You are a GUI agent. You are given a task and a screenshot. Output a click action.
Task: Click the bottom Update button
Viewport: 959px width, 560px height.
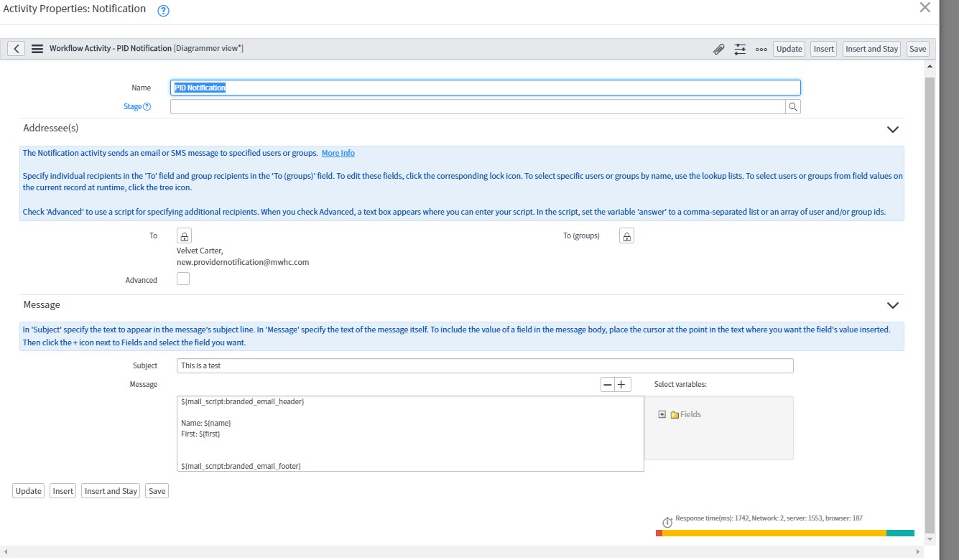click(x=29, y=491)
